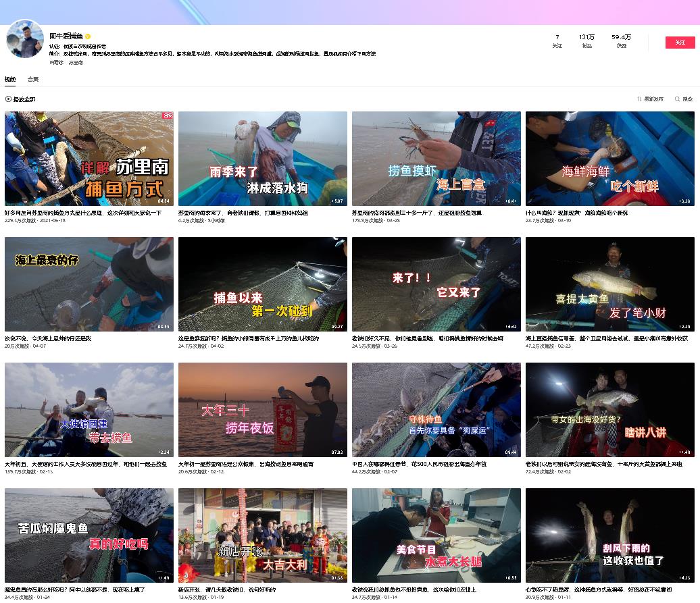Screen dimensions: 700x603
Task: Open the 最新发布 sort dropdown
Action: pos(653,99)
